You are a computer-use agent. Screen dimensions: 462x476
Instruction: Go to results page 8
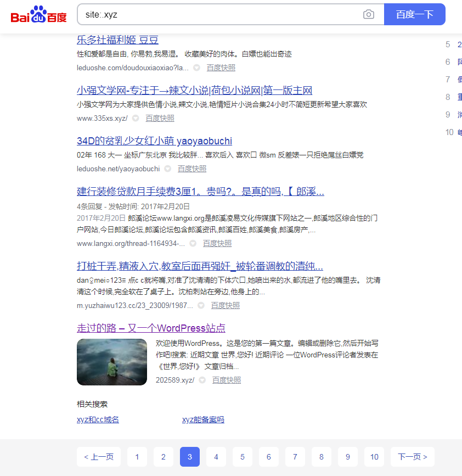click(322, 457)
